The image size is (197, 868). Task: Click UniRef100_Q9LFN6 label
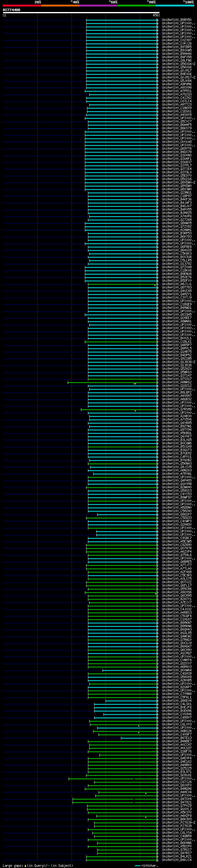tap(177, 60)
